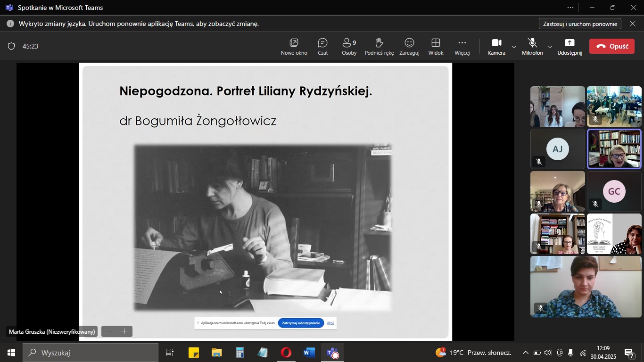Toggle the Kamera on or off
The width and height of the screenshot is (644, 362).
pyautogui.click(x=496, y=46)
